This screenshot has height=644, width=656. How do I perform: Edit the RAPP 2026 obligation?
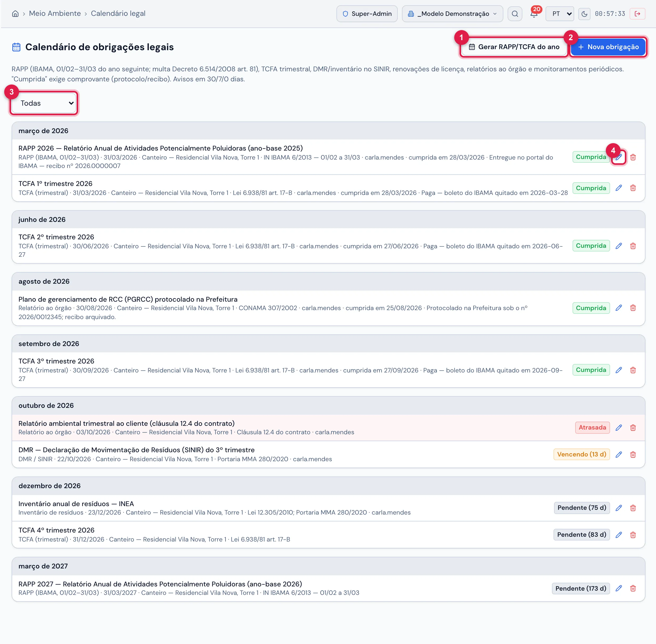point(618,157)
